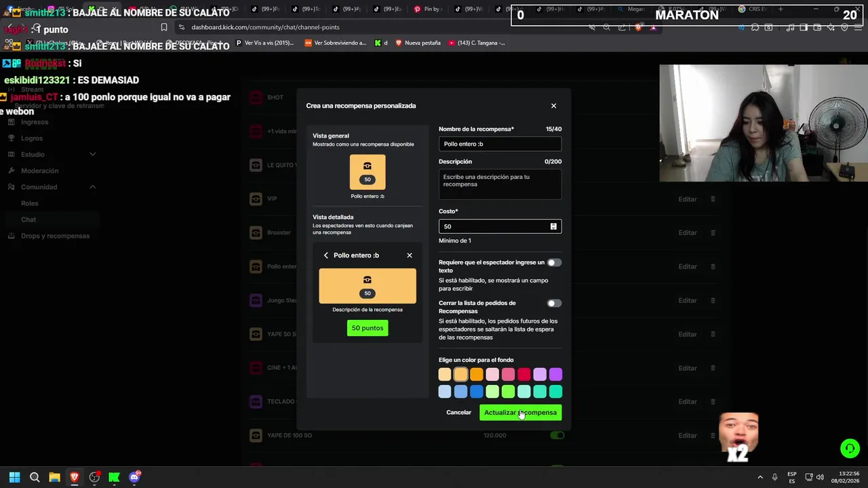Click the Descripción text area
Screen dimensions: 868x488
[x=500, y=184]
